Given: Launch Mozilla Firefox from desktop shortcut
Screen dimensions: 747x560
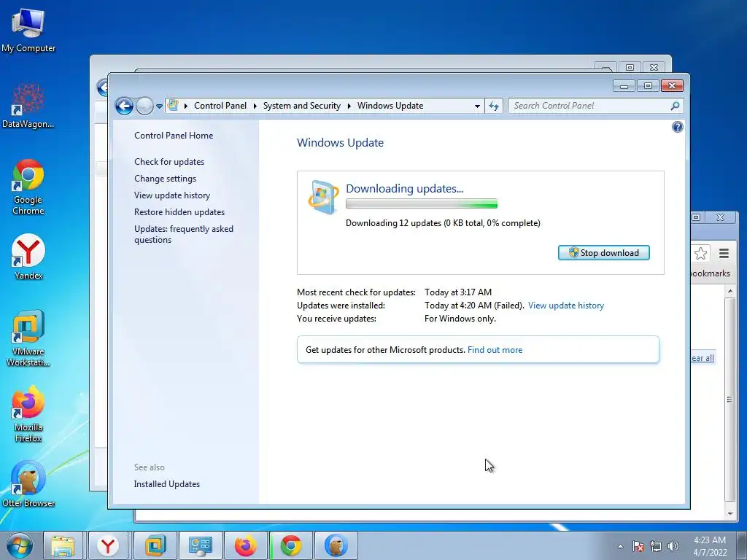Looking at the screenshot, I should tap(28, 413).
